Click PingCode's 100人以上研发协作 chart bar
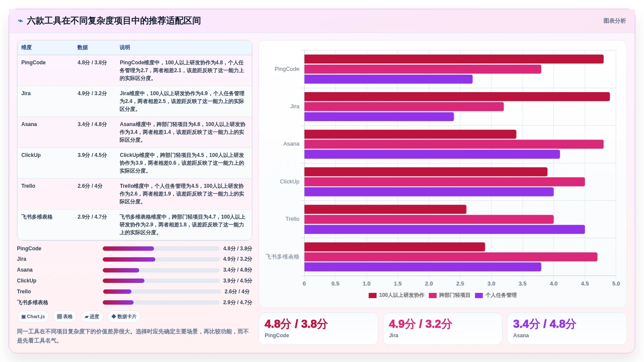The height and width of the screenshot is (362, 644). click(454, 59)
